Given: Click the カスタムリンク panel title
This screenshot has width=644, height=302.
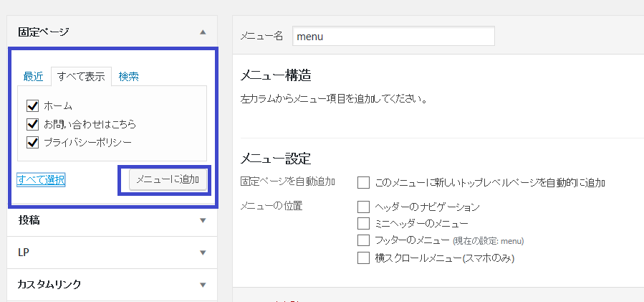Looking at the screenshot, I should 49,285.
